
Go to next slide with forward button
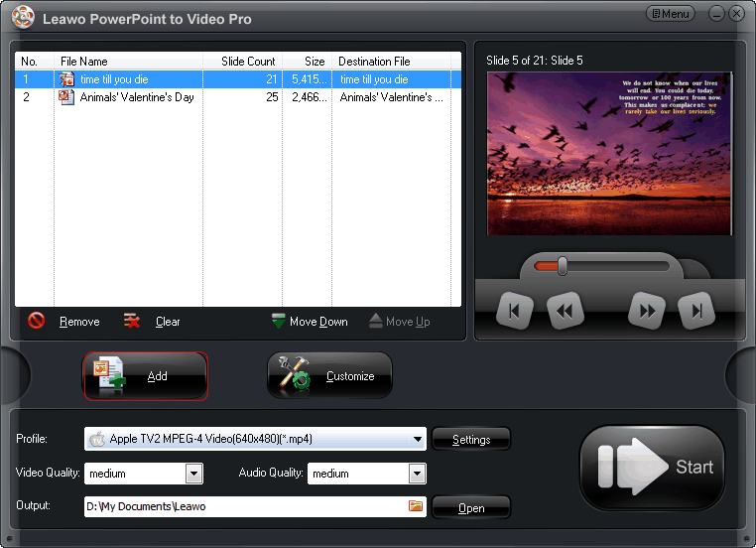pos(647,311)
